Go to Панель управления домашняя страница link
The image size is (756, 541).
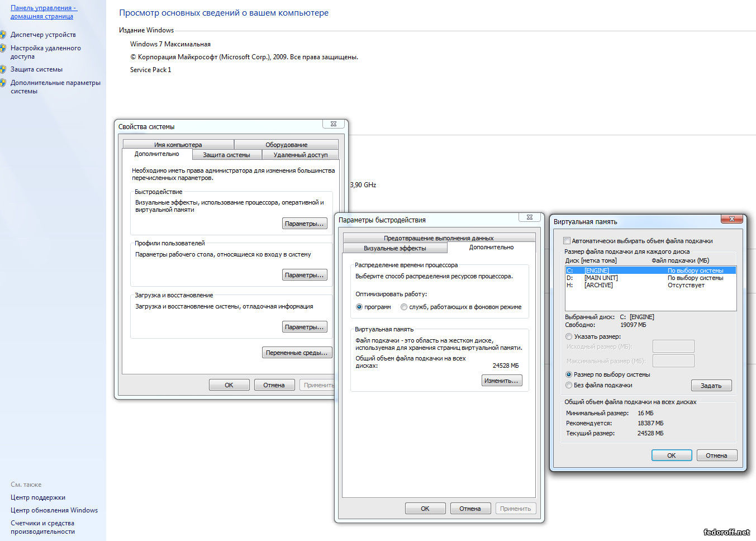43,12
